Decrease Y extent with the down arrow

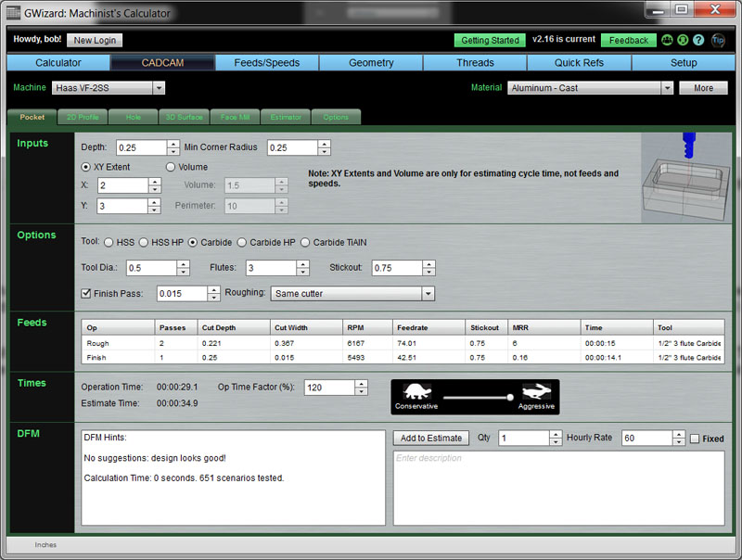pos(154,210)
